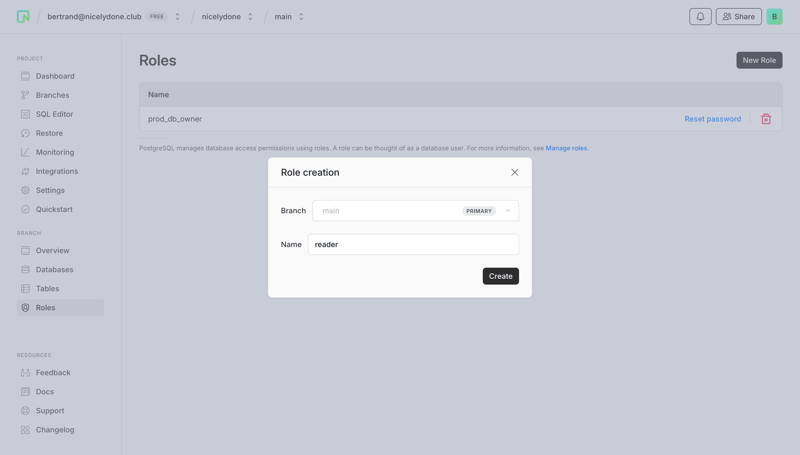Click the Dashboard sidebar icon

[25, 76]
